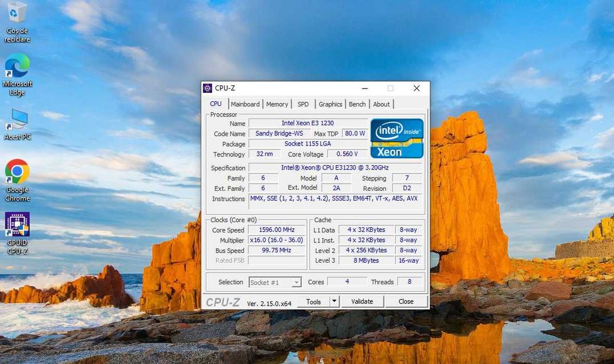Click the bus speed value 99.75 MHz
Viewport: 614px width, 364px height.
277,250
